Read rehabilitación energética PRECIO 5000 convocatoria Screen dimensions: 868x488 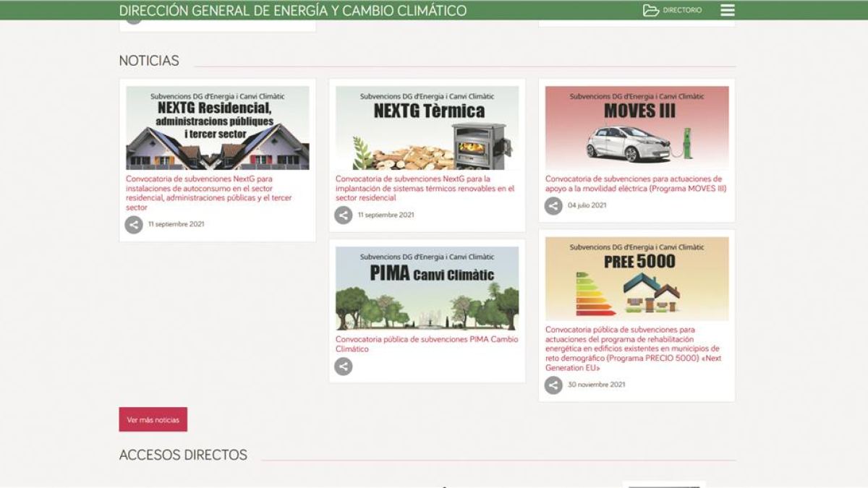pos(633,348)
